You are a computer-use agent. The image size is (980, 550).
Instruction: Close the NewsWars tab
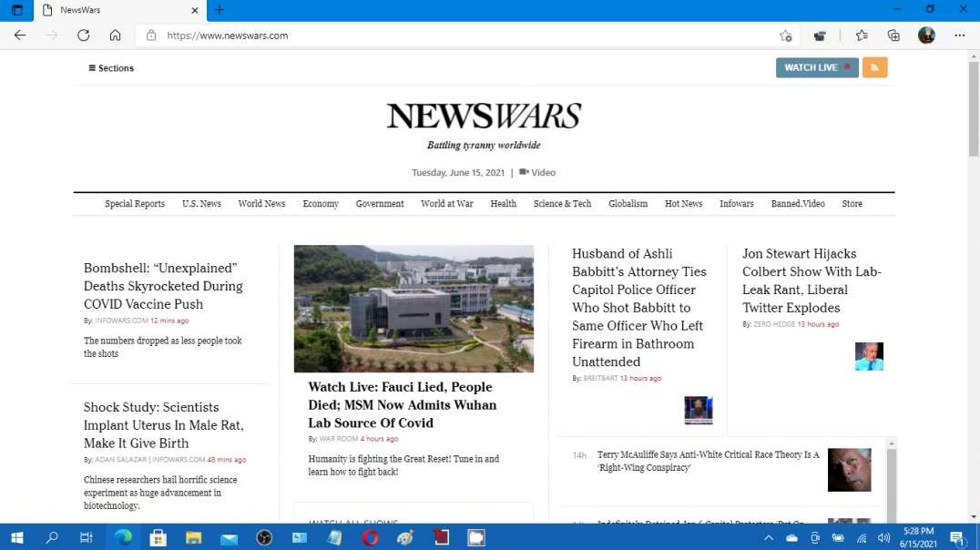(194, 10)
